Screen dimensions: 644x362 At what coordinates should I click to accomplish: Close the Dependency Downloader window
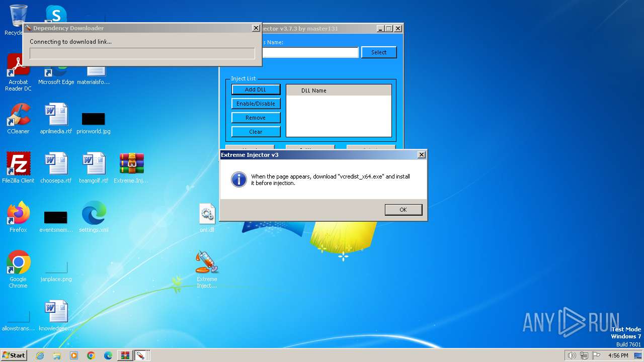click(256, 28)
